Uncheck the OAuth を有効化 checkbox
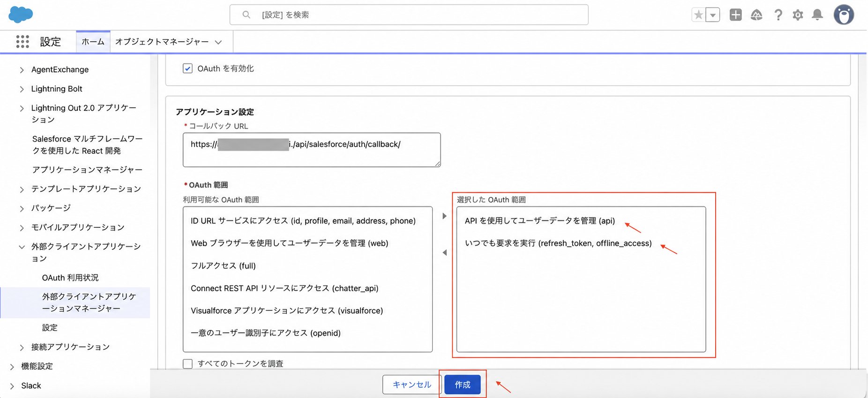 pos(187,68)
